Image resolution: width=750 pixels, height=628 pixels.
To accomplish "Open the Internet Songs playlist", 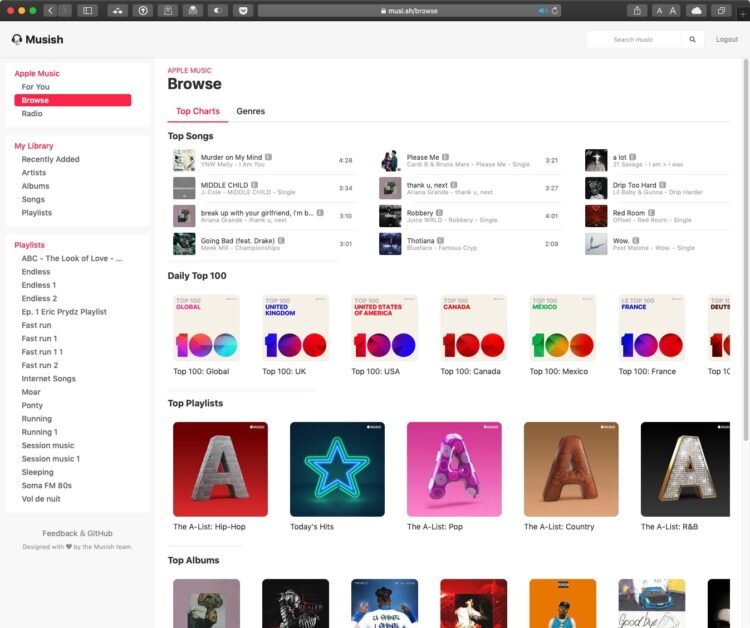I will pos(48,379).
